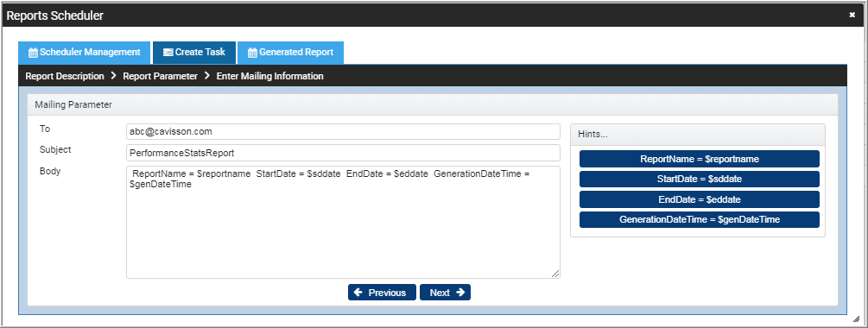Switch to the Generated Report tab

pyautogui.click(x=290, y=53)
